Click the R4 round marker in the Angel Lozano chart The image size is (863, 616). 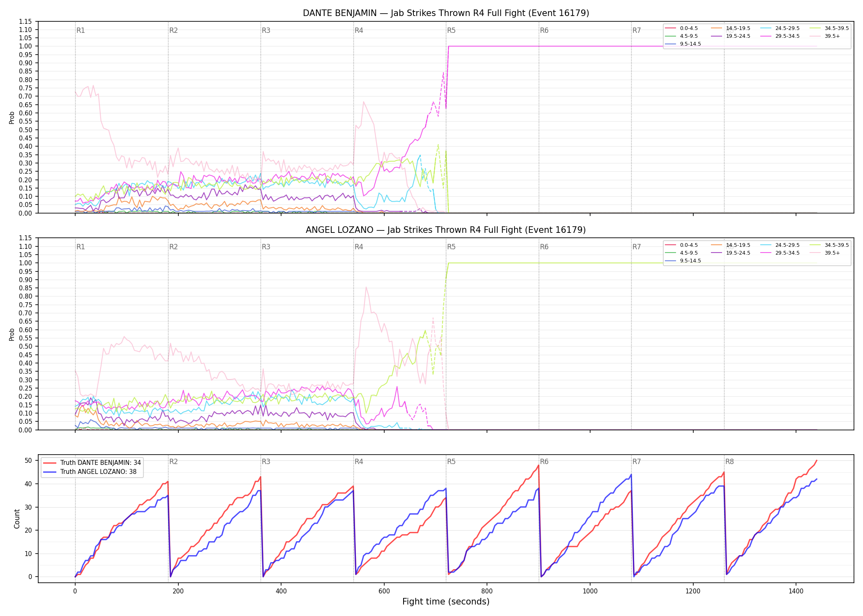359,247
